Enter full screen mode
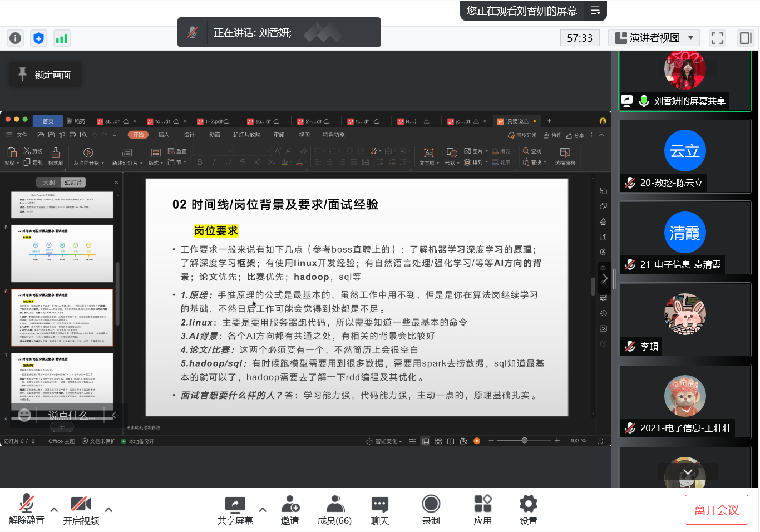This screenshot has height=532, width=760. (717, 38)
